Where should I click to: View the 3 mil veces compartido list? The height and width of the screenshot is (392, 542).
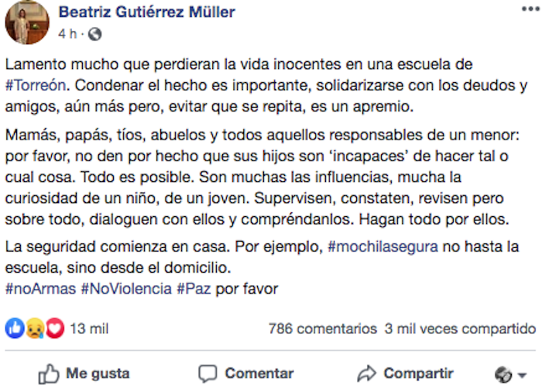(460, 328)
